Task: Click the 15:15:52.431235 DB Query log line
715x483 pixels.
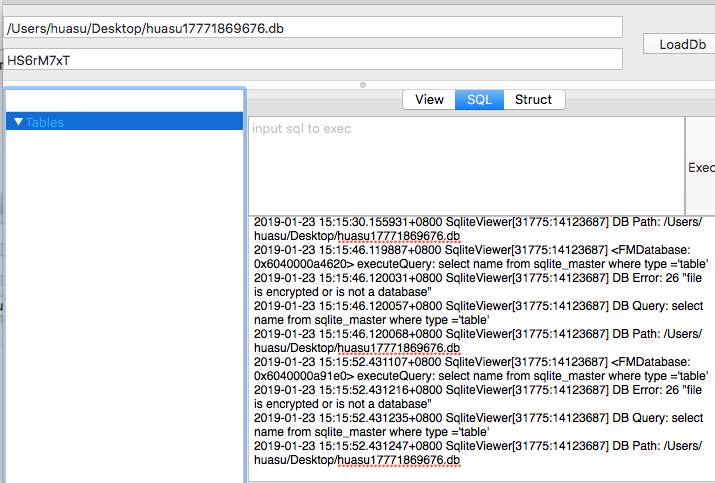Action: (478, 425)
